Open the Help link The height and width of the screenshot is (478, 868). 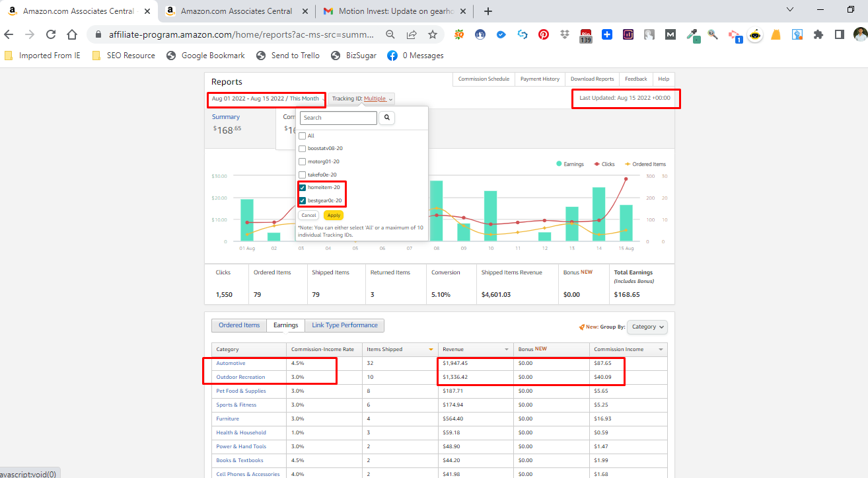pos(664,79)
